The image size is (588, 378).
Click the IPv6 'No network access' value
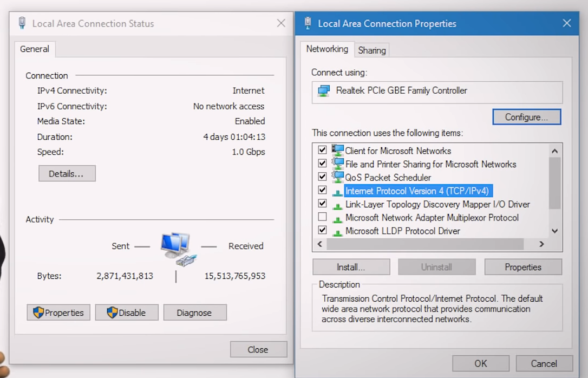228,106
